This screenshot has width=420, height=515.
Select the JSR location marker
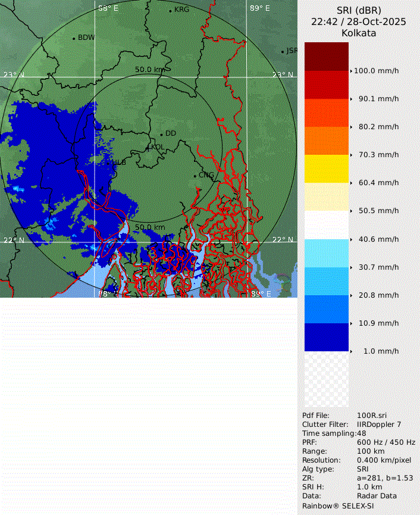click(283, 52)
